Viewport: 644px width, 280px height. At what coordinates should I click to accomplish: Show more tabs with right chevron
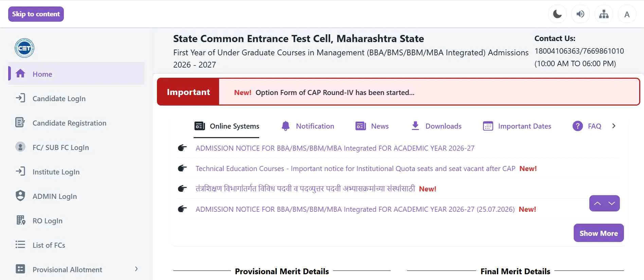[x=614, y=126]
